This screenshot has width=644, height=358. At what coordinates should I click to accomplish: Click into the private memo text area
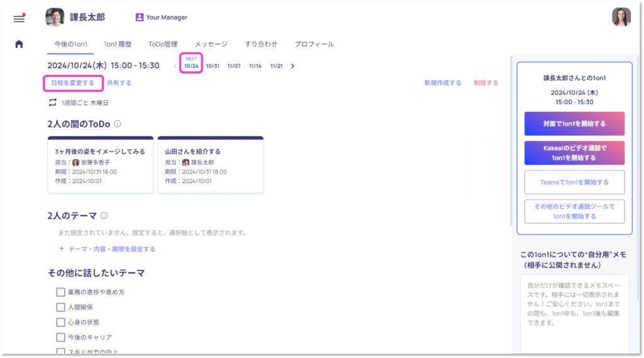click(575, 314)
